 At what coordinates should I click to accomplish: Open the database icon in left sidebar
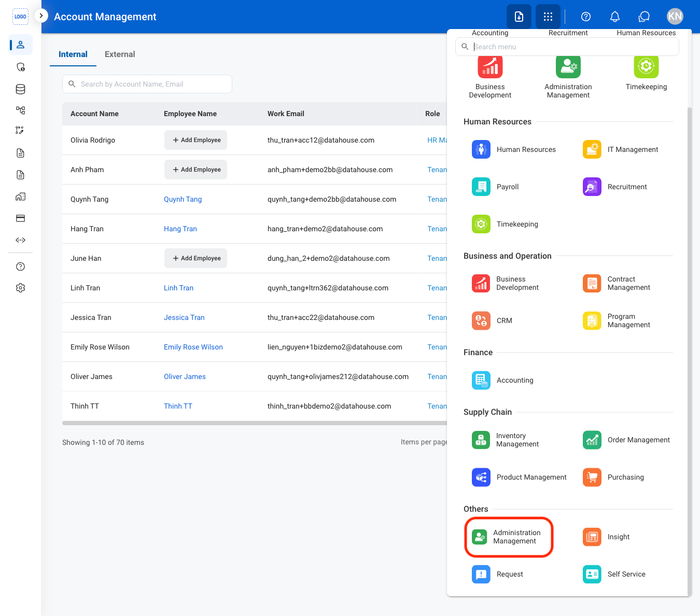pos(21,89)
